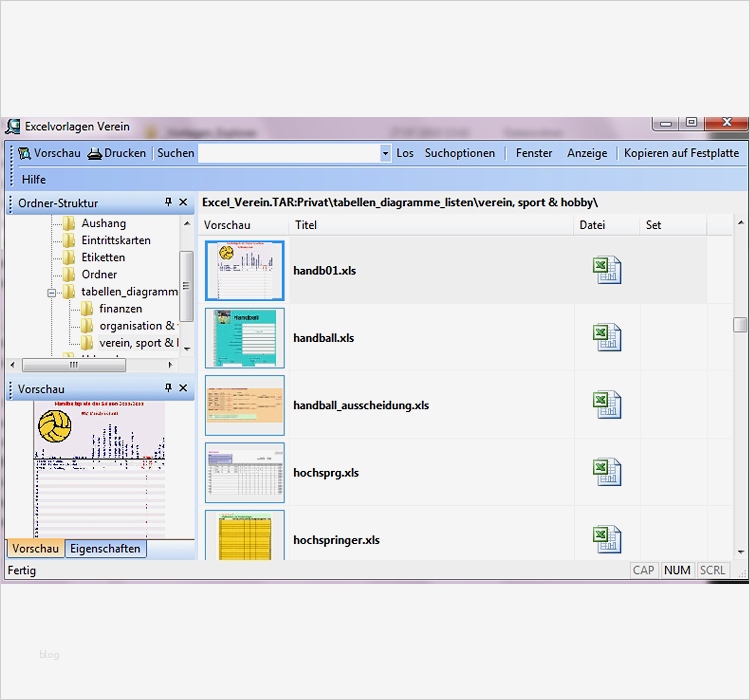Switch to the Eigenschaften tab

(x=105, y=548)
